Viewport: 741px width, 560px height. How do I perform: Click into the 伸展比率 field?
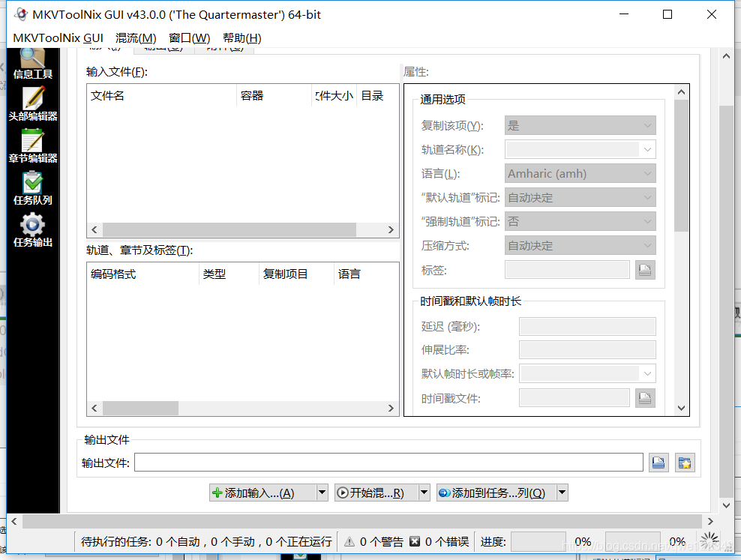point(587,350)
